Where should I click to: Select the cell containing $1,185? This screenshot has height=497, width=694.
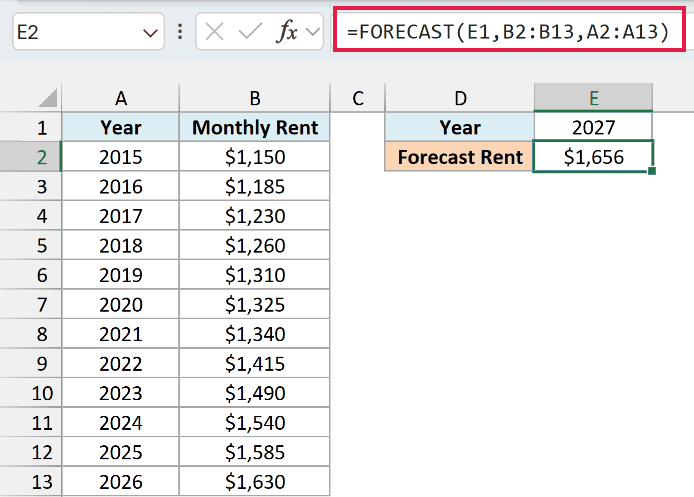click(254, 186)
